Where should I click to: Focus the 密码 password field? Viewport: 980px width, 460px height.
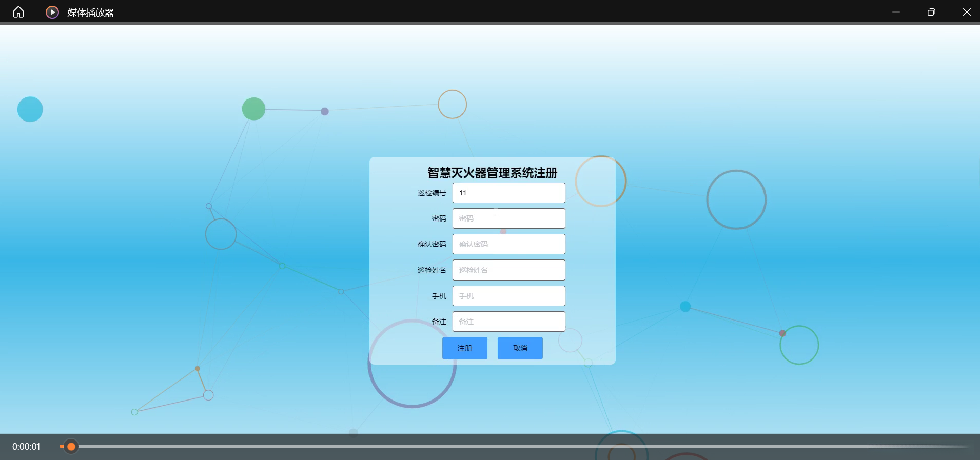pos(508,218)
